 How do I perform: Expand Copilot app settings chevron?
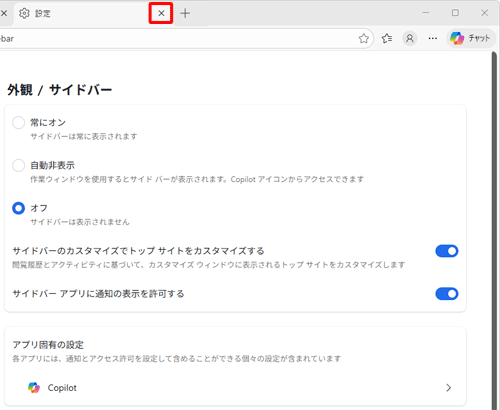(449, 388)
